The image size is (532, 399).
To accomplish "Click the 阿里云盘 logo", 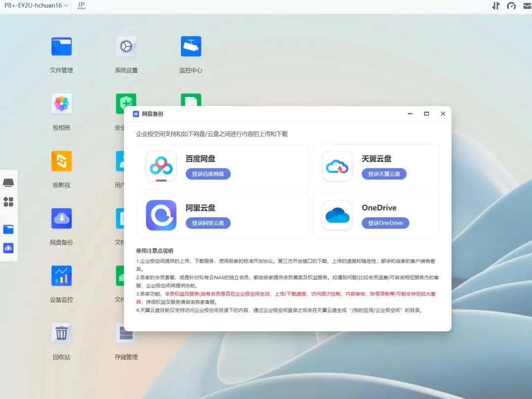I will (161, 215).
